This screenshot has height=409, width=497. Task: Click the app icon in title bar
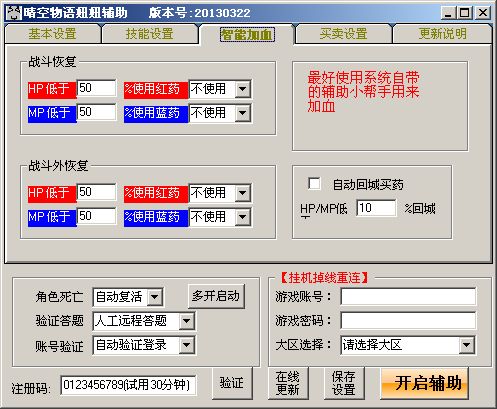14,13
